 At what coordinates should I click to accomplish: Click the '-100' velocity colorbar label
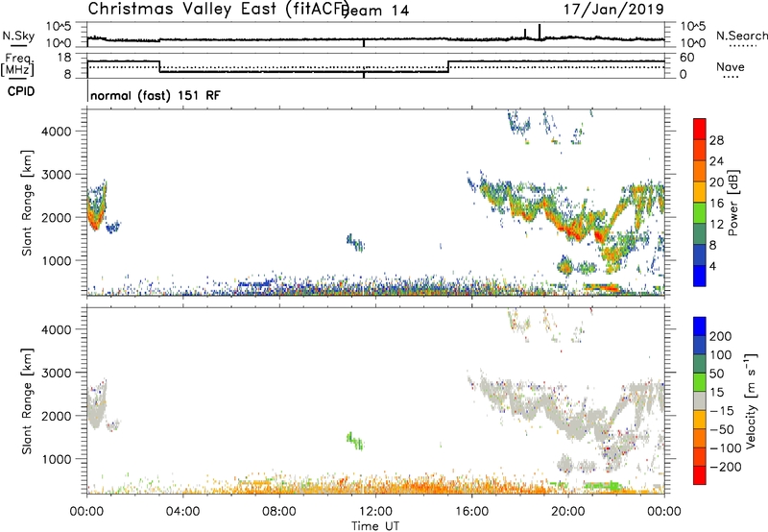(725, 448)
